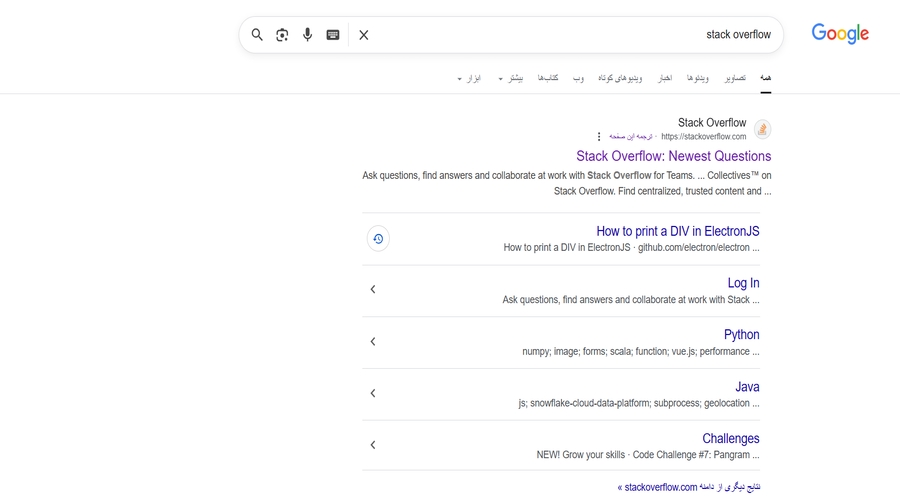Click the magnifying glass search icon
This screenshot has height=500, width=900.
[257, 35]
